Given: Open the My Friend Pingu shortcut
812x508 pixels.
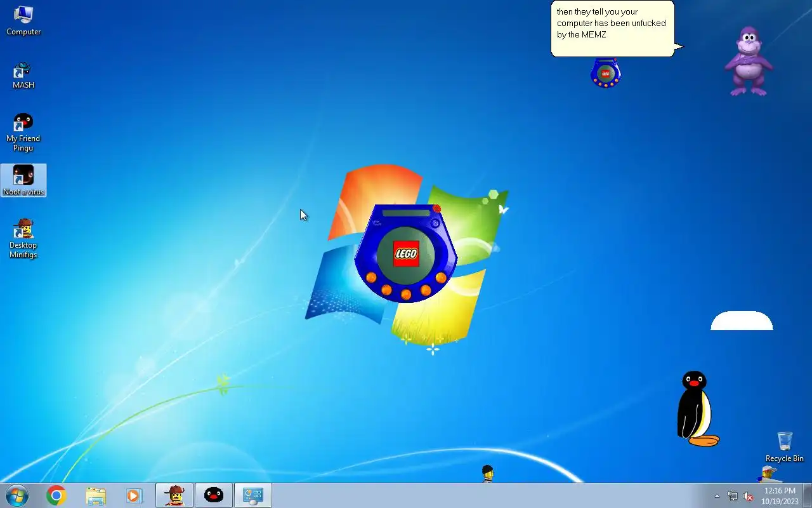Looking at the screenshot, I should coord(23,132).
